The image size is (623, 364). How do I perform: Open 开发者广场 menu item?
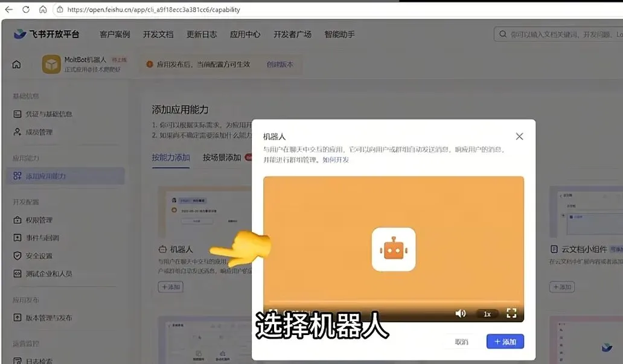tap(292, 34)
